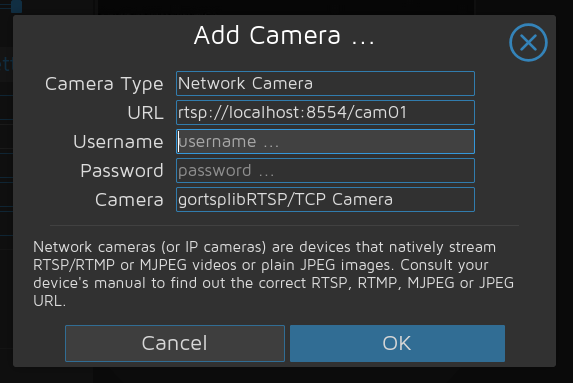573x383 pixels.
Task: Click the horizontal divider below the Camera field
Action: [284, 226]
